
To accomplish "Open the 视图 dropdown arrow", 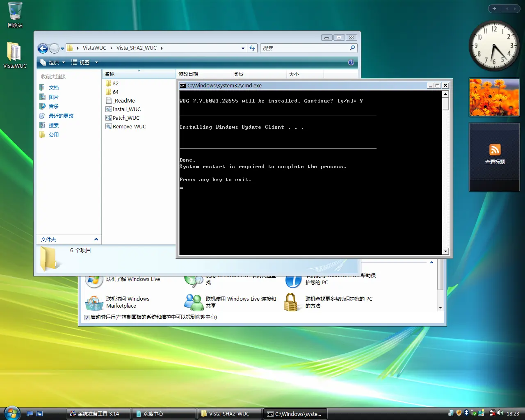I will [x=97, y=62].
